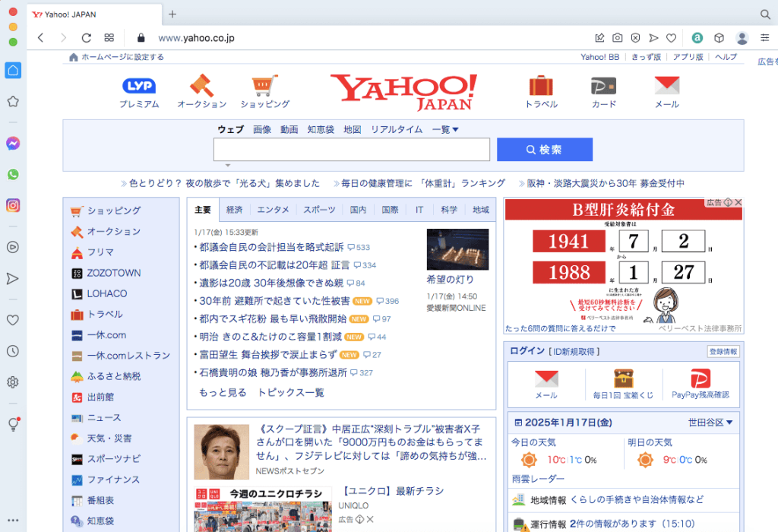The height and width of the screenshot is (532, 778).
Task: Select the エンタメ news tab
Action: (273, 210)
